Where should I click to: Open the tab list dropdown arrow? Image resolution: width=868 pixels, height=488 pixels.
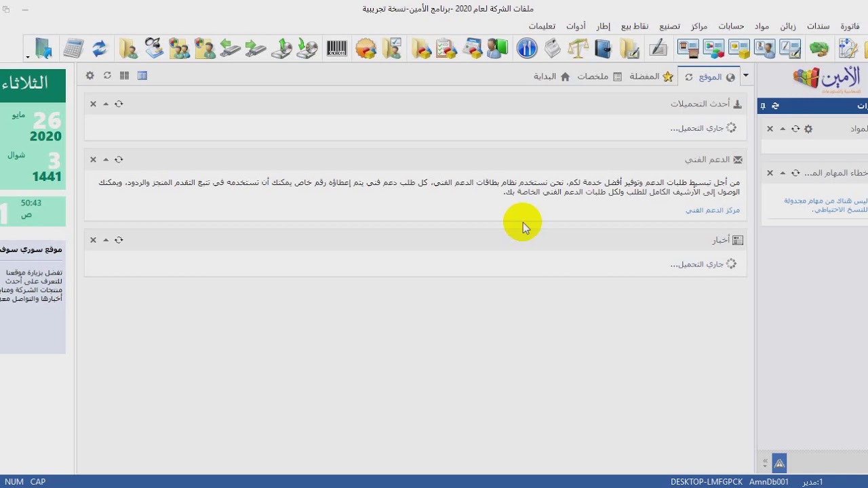tap(746, 76)
